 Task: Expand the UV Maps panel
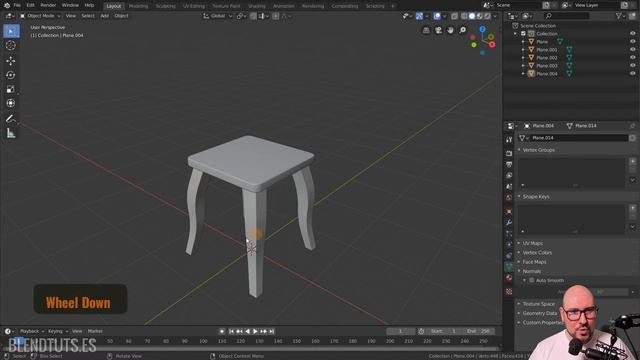[x=532, y=243]
